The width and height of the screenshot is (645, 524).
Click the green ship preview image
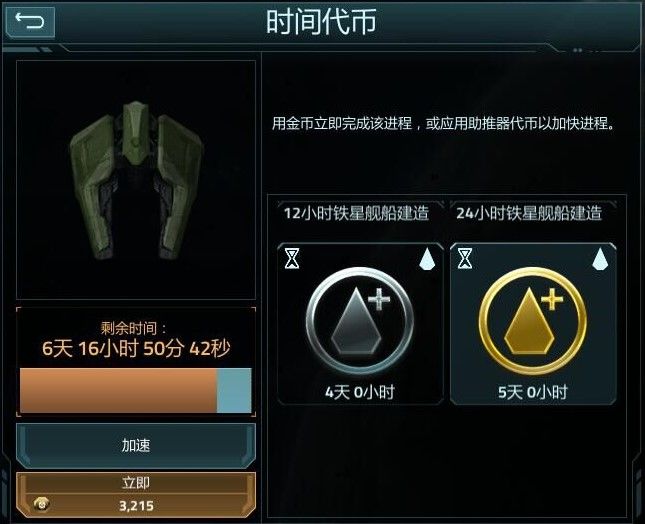136,180
